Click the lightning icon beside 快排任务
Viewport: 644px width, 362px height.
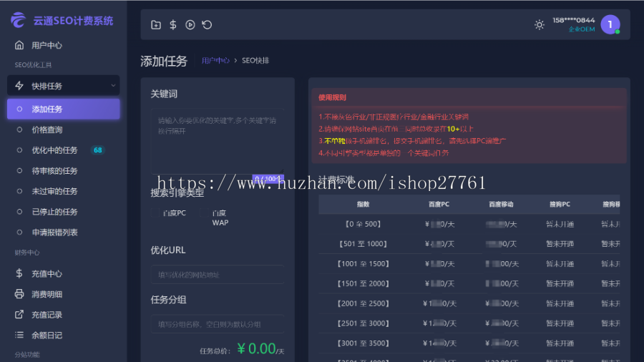click(19, 86)
